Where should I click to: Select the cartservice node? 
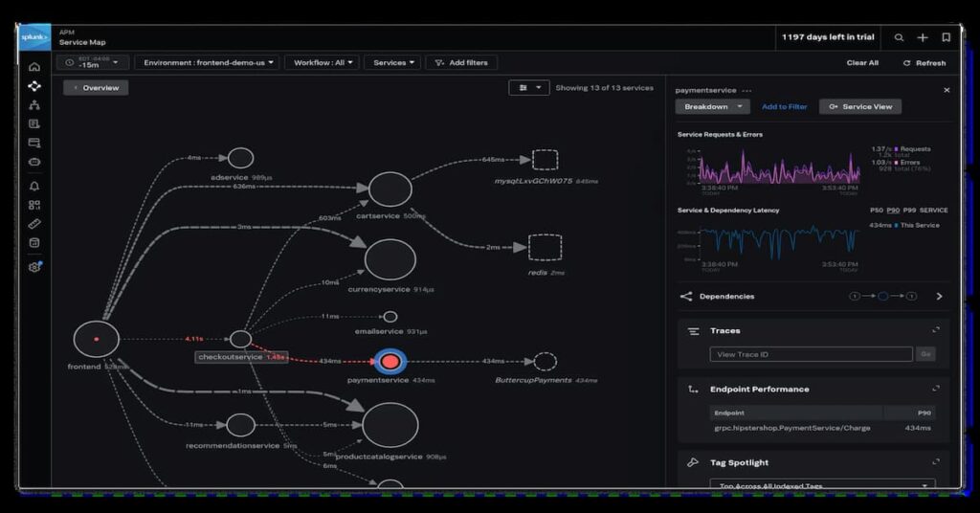[390, 189]
